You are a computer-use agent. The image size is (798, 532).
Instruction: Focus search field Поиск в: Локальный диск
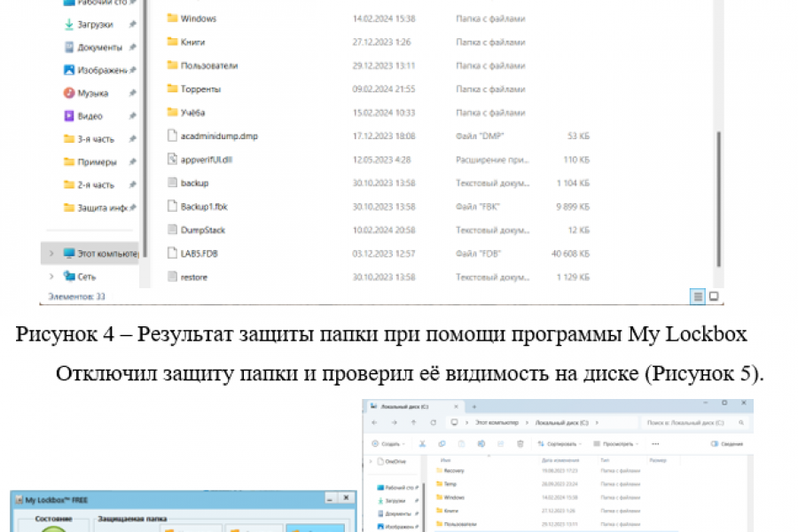click(693, 423)
